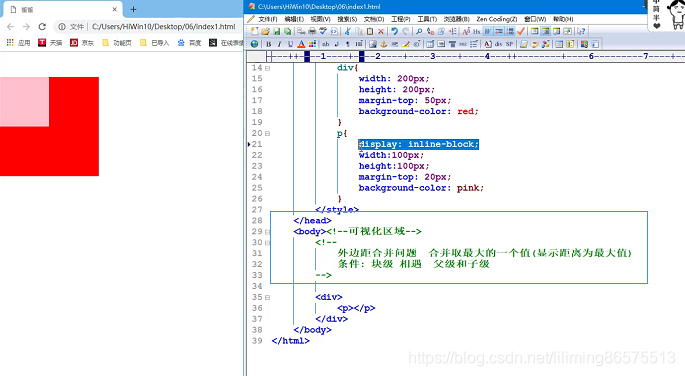Viewport: 685px width, 376px height.
Task: Open a new browser tab with plus
Action: point(133,9)
